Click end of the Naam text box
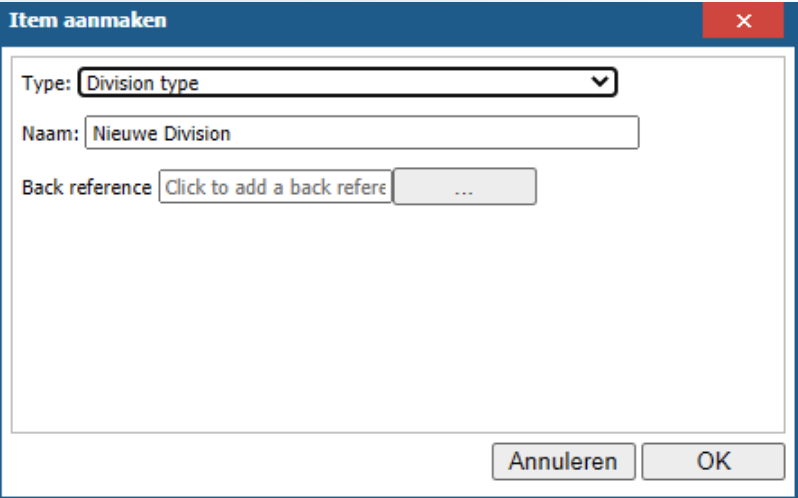 click(620, 134)
